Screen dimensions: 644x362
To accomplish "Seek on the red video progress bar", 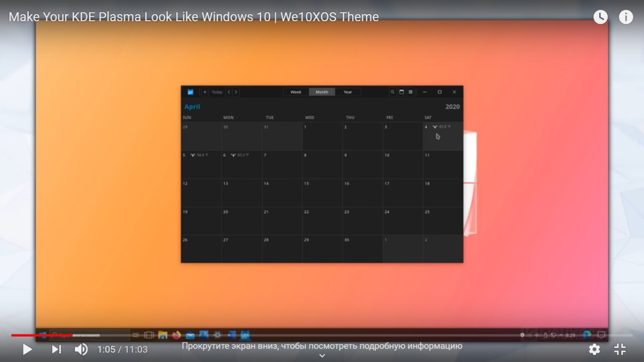I will click(x=322, y=335).
